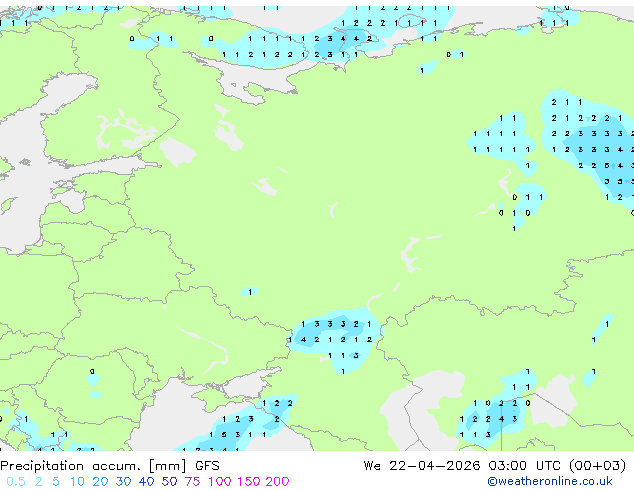The width and height of the screenshot is (634, 490).
Task: Select the 200 mm legend value
Action: [x=277, y=482]
